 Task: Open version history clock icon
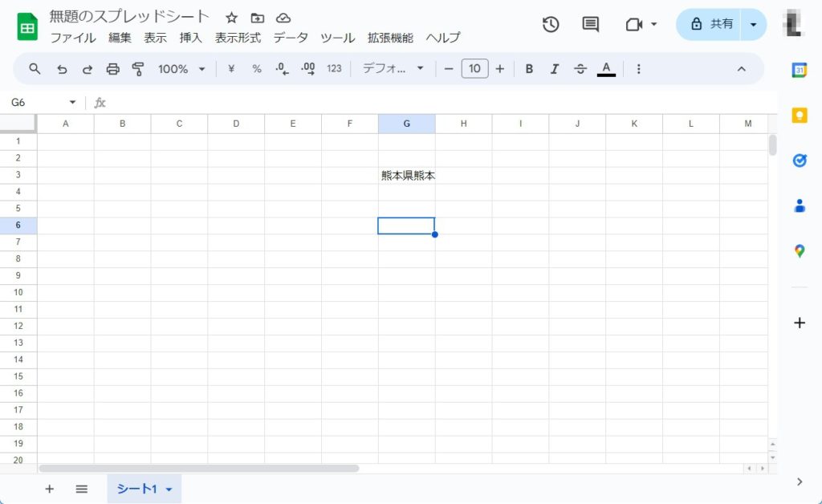[551, 24]
